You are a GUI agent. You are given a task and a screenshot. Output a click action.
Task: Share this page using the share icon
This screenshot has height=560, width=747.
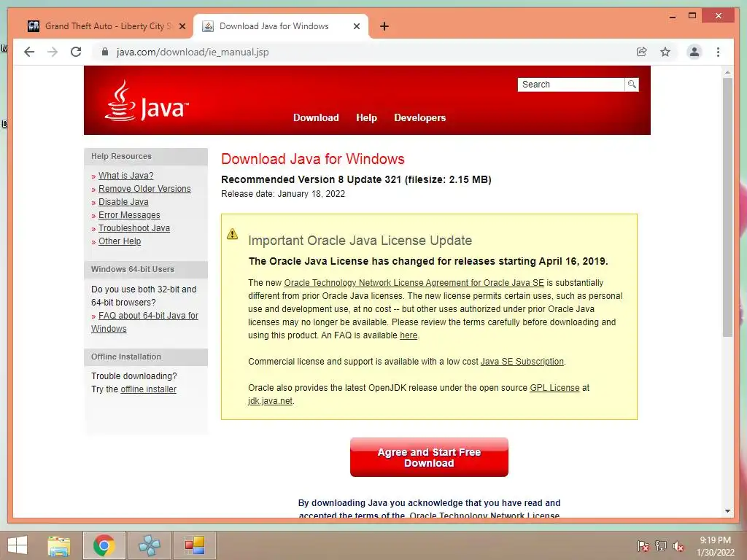[x=642, y=52]
